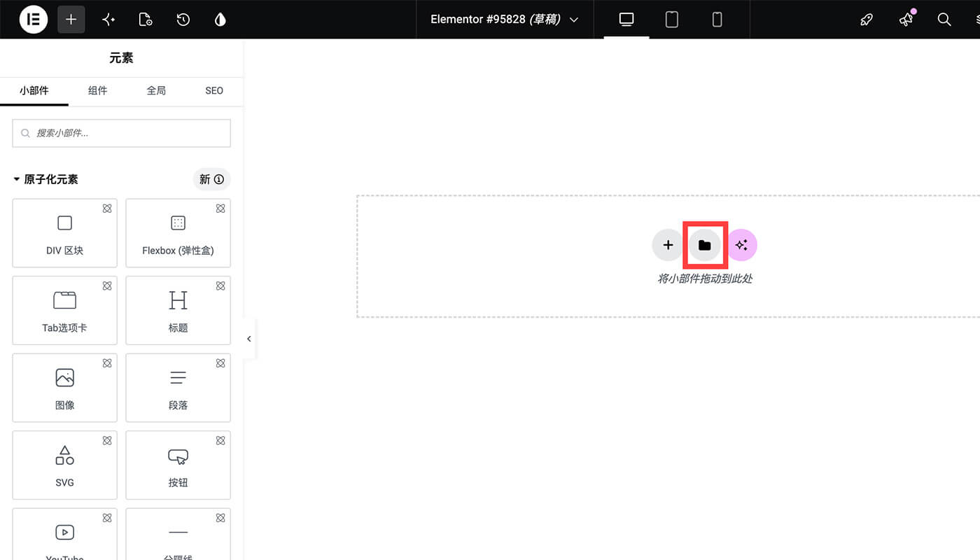Click the add element plus button in top bar
980x560 pixels.
pos(71,20)
